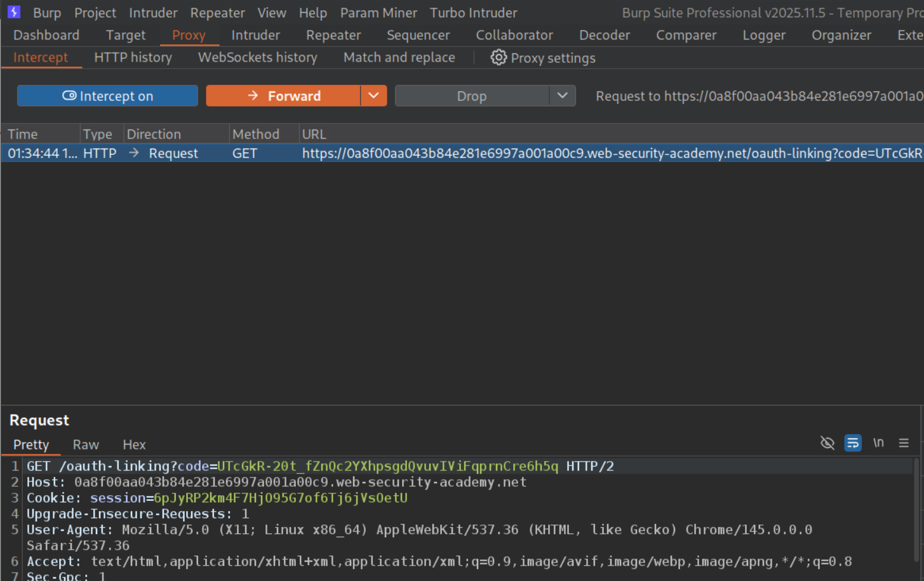Screen dimensions: 924x581
Task: Switch to the HTTP history tab
Action: tap(133, 58)
